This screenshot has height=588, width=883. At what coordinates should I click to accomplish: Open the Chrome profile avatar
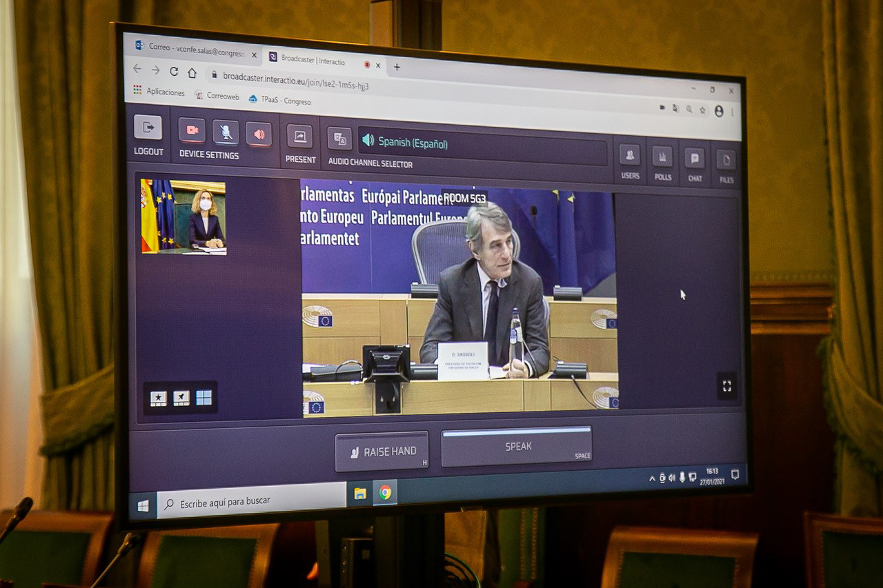(x=719, y=111)
